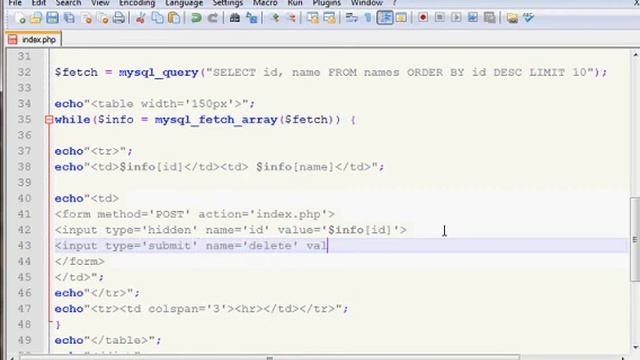Open the Macro menu

point(265,3)
